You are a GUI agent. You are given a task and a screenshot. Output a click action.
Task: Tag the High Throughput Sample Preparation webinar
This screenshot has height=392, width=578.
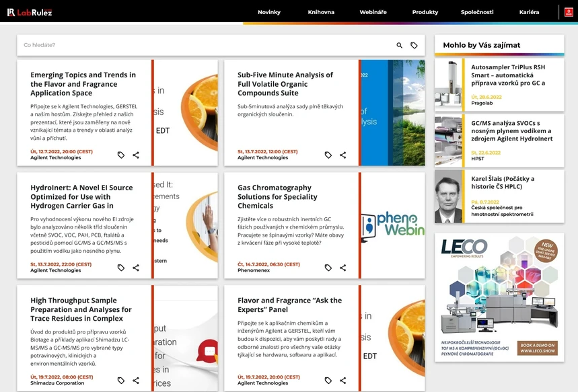(x=120, y=380)
